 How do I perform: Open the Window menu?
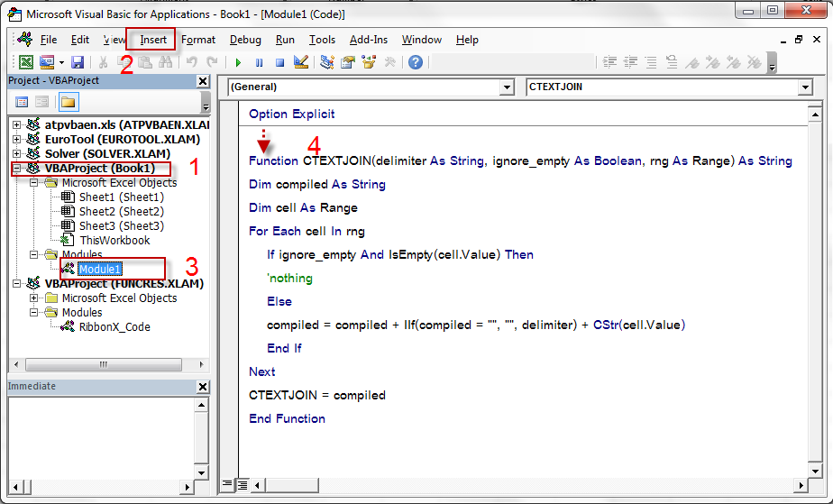click(x=422, y=40)
